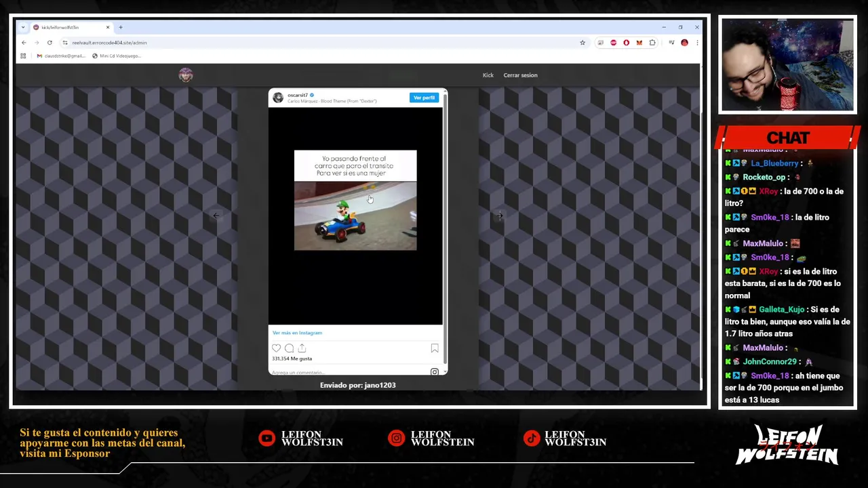Bookmark this page with the star icon
The width and height of the screenshot is (868, 488).
tap(583, 43)
